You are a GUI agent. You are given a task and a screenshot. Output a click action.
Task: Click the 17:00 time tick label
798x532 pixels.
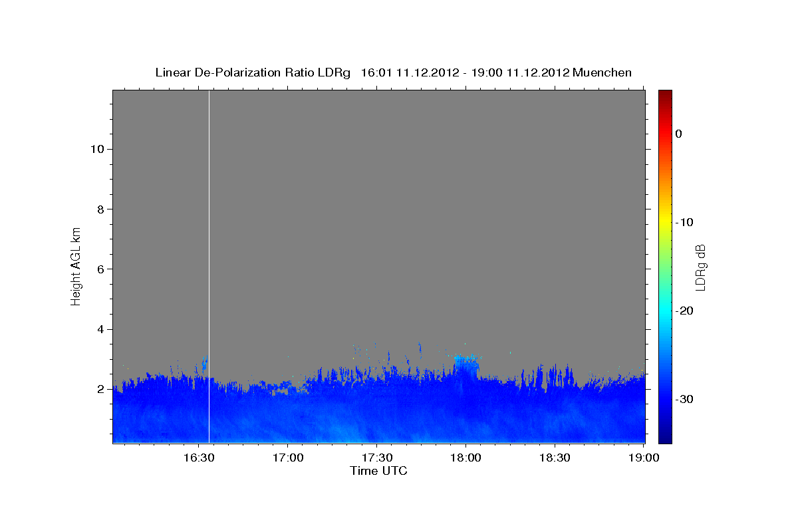[x=288, y=458]
